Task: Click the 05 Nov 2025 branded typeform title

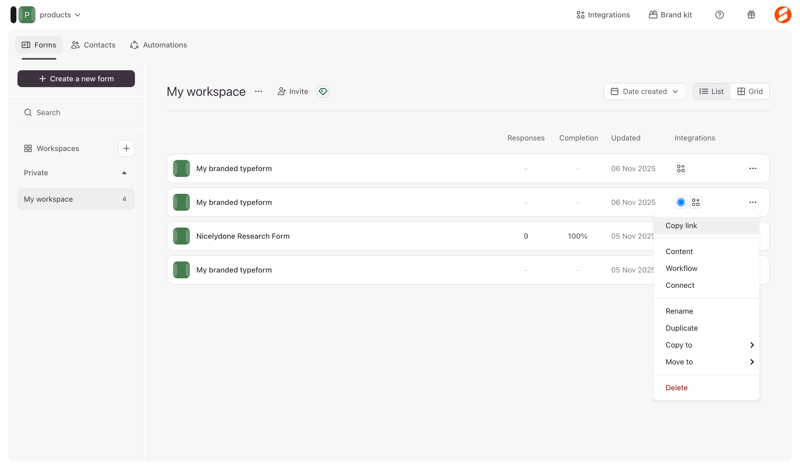Action: point(234,270)
